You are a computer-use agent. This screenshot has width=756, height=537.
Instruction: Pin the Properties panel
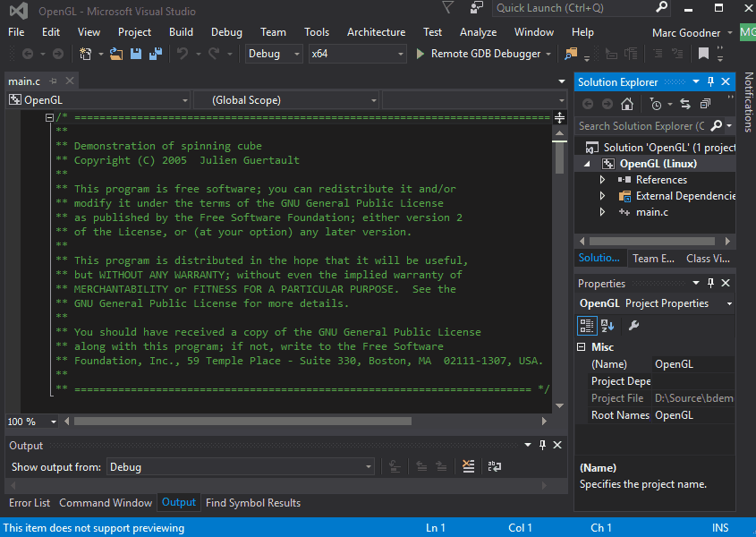click(711, 283)
